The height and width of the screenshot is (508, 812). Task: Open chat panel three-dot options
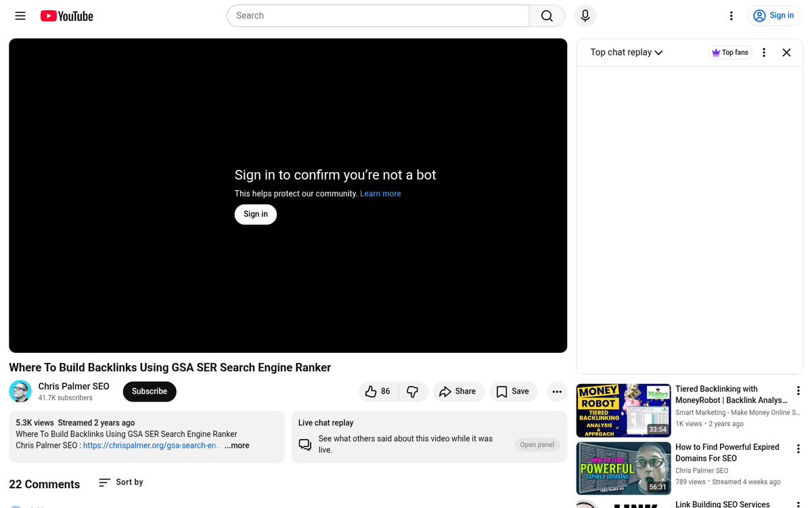(x=764, y=52)
